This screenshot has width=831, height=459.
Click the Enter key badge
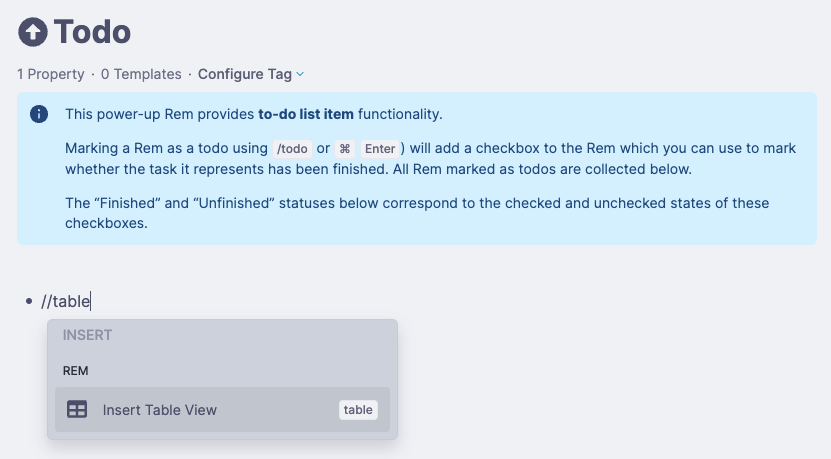pyautogui.click(x=379, y=148)
